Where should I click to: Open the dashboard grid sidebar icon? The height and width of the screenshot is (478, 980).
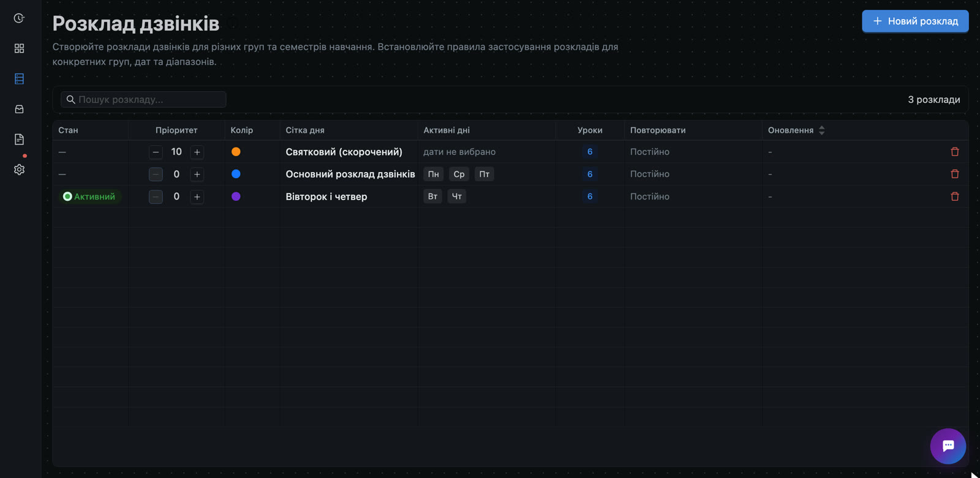19,48
